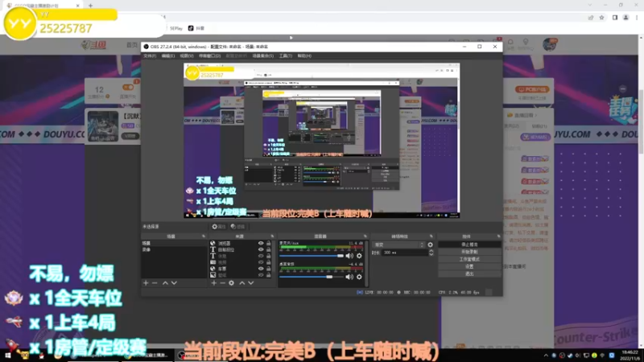Open source properties with the 属性 gear button
This screenshot has height=362, width=644.
[x=218, y=227]
